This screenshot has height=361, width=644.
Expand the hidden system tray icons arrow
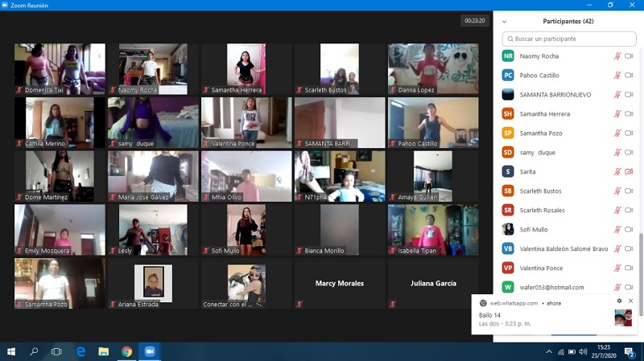pos(549,351)
